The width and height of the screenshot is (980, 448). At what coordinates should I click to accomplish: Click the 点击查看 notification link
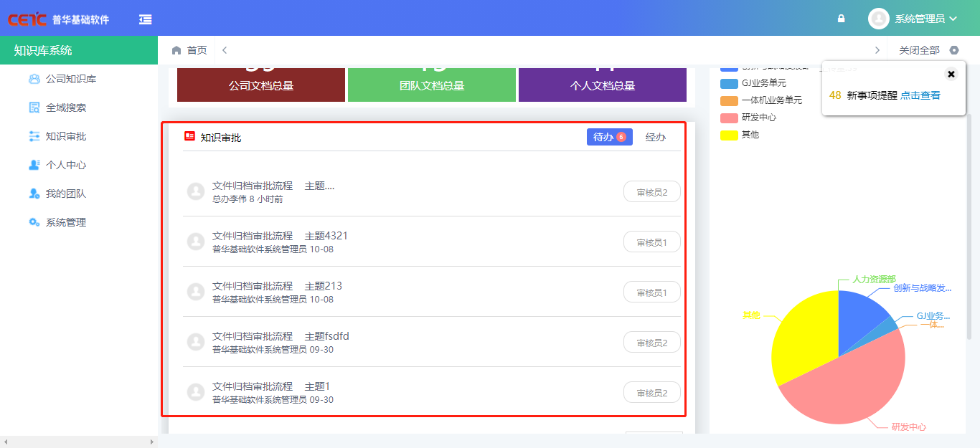point(920,95)
